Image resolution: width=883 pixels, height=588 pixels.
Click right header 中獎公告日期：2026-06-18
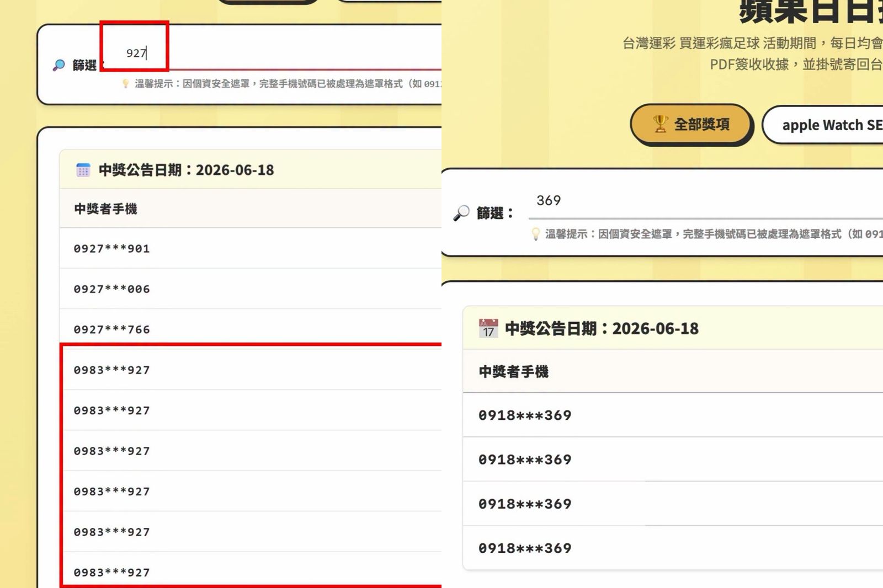602,329
